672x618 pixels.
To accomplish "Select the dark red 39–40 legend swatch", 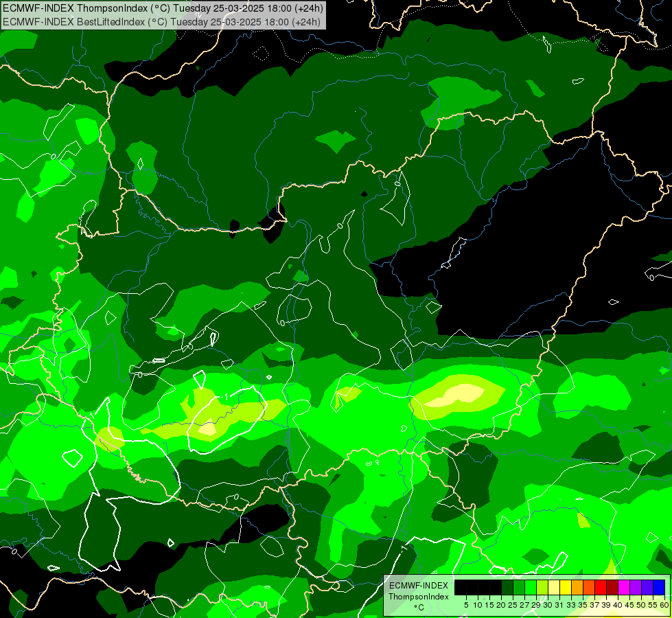I will [x=612, y=587].
